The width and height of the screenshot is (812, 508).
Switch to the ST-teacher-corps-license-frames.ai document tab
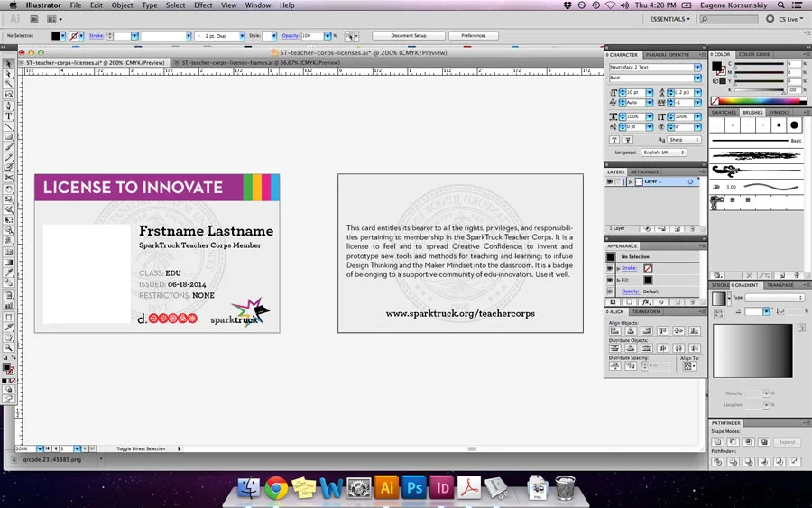click(x=261, y=62)
